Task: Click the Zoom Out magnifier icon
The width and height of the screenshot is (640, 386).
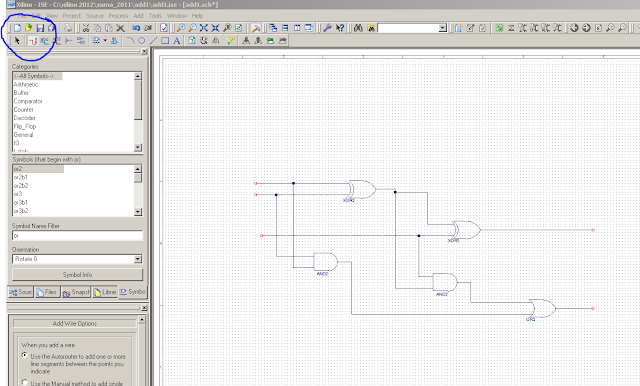Action: point(192,28)
